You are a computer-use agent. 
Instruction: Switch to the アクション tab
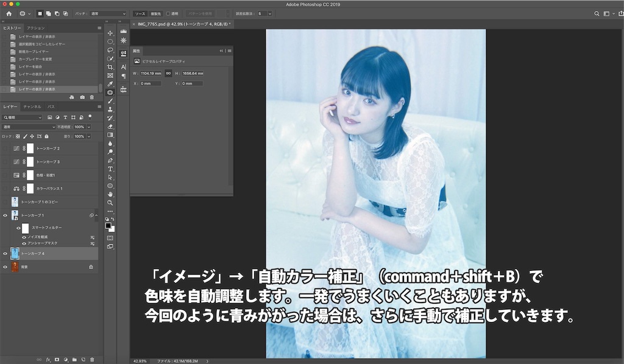[x=35, y=27]
